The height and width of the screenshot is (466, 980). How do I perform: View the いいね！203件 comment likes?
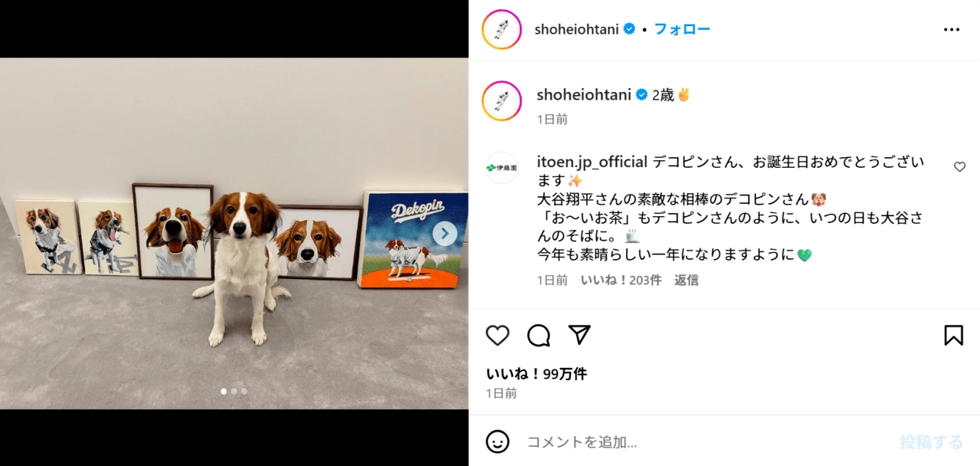click(621, 280)
